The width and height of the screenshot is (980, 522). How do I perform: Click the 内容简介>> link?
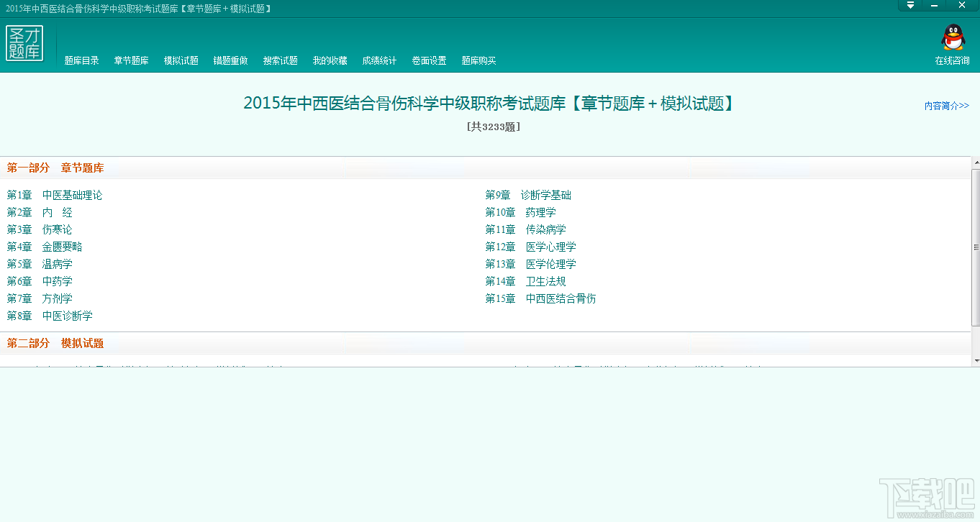[x=947, y=106]
